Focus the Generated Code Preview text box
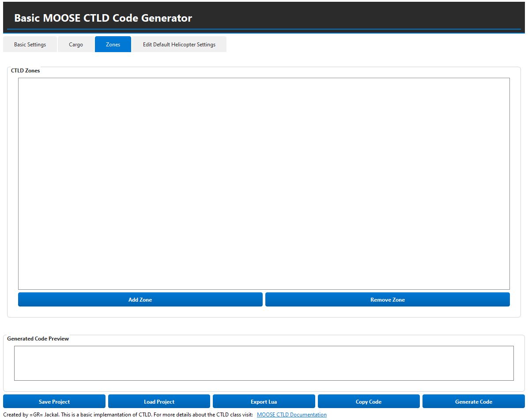 coord(264,363)
